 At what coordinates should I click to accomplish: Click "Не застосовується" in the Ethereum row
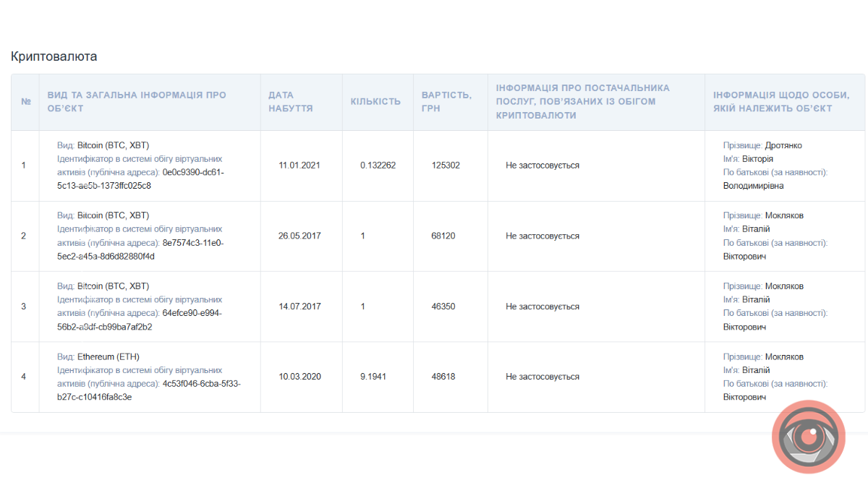click(x=542, y=377)
